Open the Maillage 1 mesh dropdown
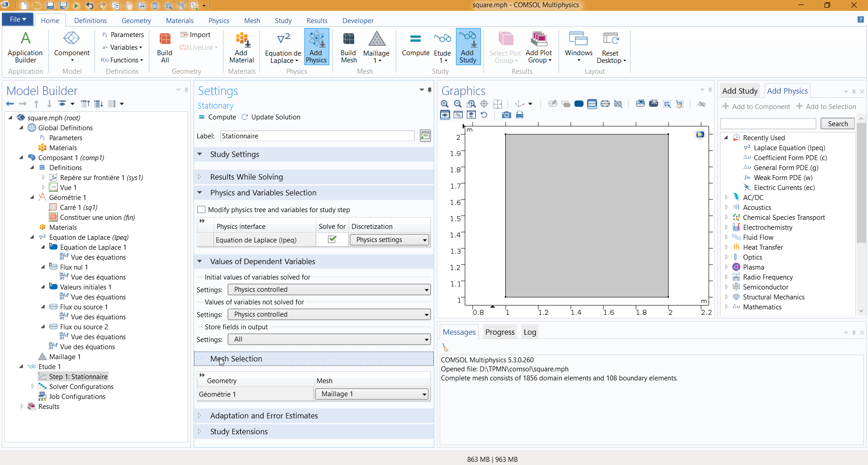The height and width of the screenshot is (465, 868). [372, 394]
